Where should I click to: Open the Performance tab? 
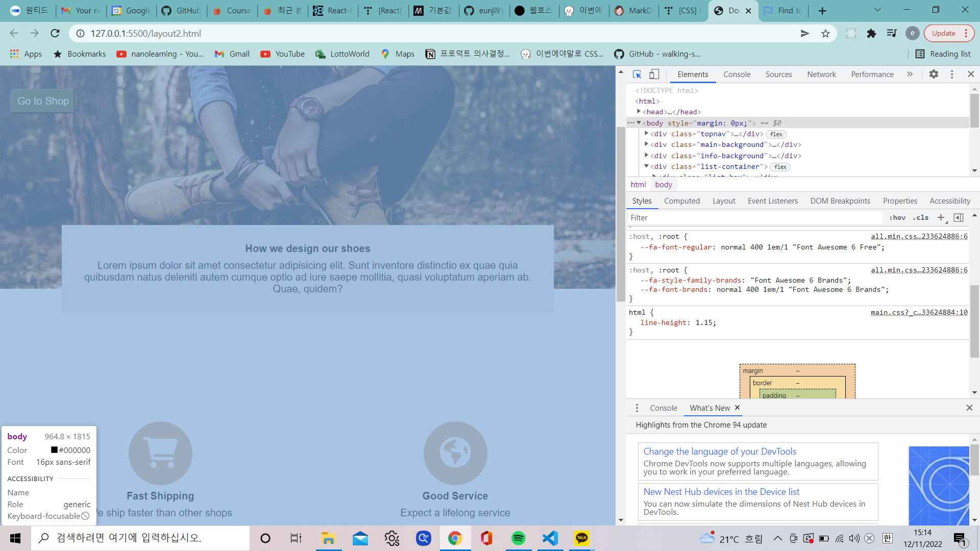pyautogui.click(x=872, y=74)
